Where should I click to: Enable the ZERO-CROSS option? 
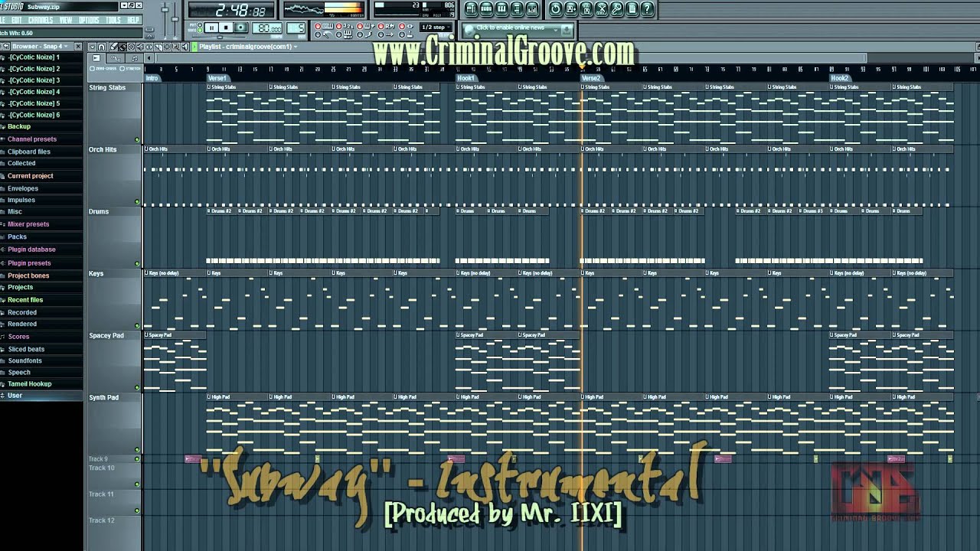103,68
